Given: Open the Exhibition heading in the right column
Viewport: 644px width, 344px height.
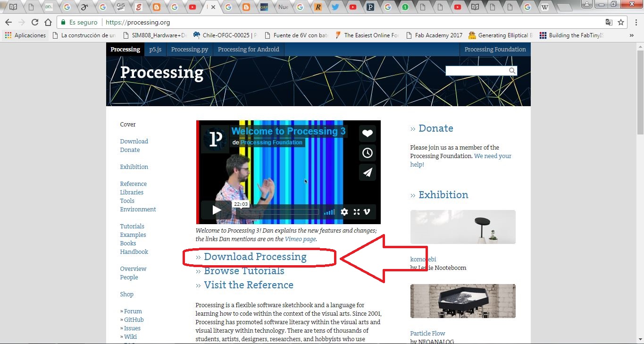Looking at the screenshot, I should click(443, 195).
